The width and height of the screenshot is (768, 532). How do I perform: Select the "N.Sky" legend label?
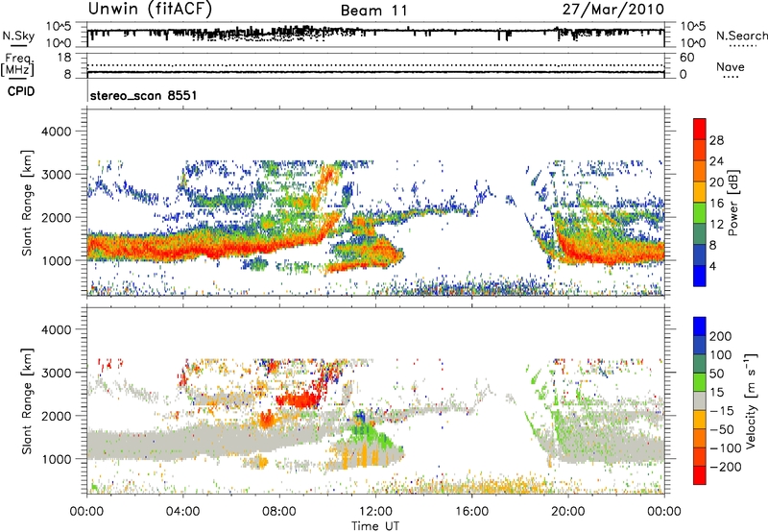click(x=18, y=36)
